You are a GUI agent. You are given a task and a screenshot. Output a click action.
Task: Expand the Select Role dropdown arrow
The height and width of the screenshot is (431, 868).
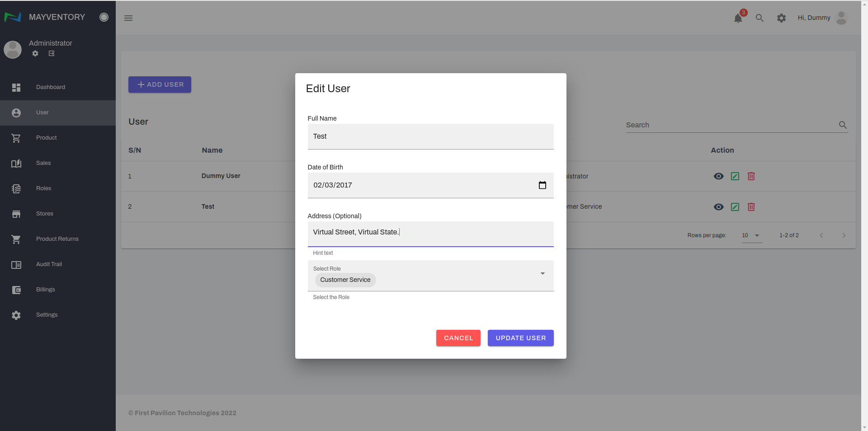click(x=542, y=274)
